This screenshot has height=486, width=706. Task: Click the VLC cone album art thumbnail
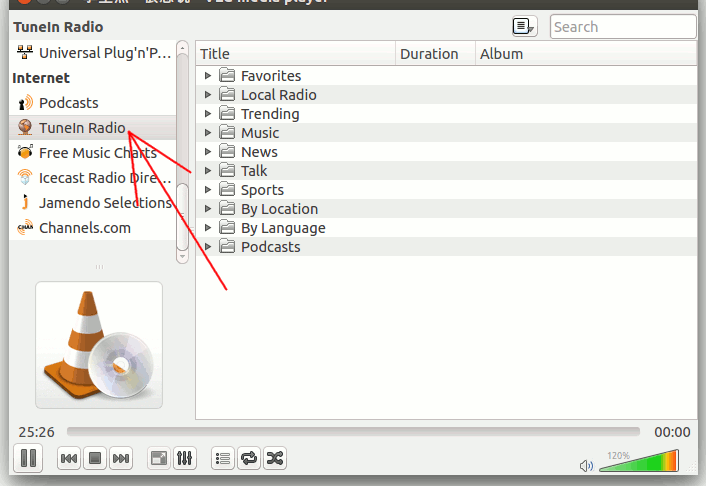[99, 345]
